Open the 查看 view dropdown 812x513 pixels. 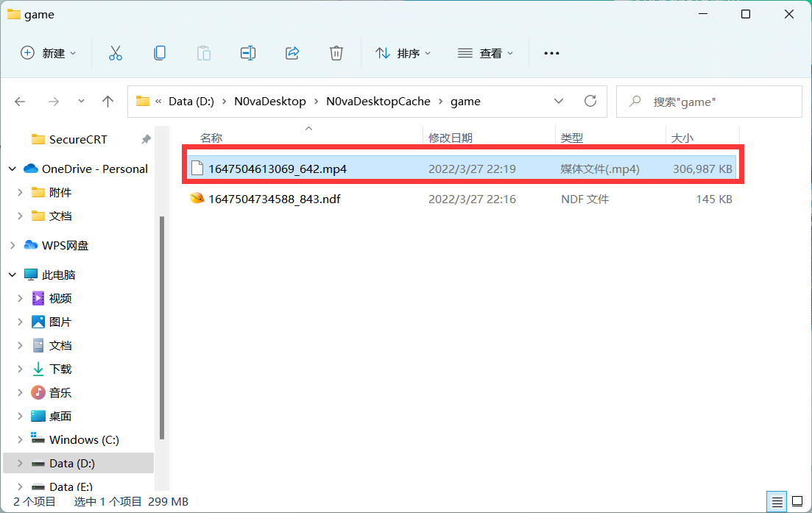click(485, 53)
